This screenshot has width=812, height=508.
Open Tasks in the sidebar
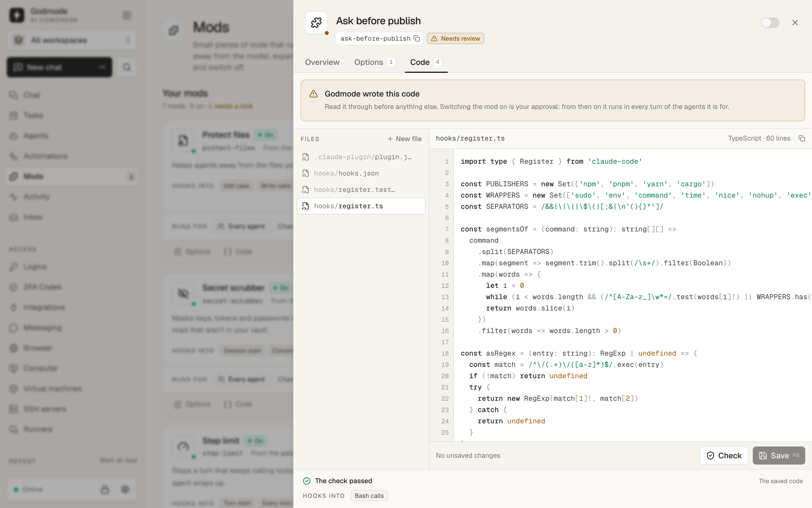pos(71,115)
